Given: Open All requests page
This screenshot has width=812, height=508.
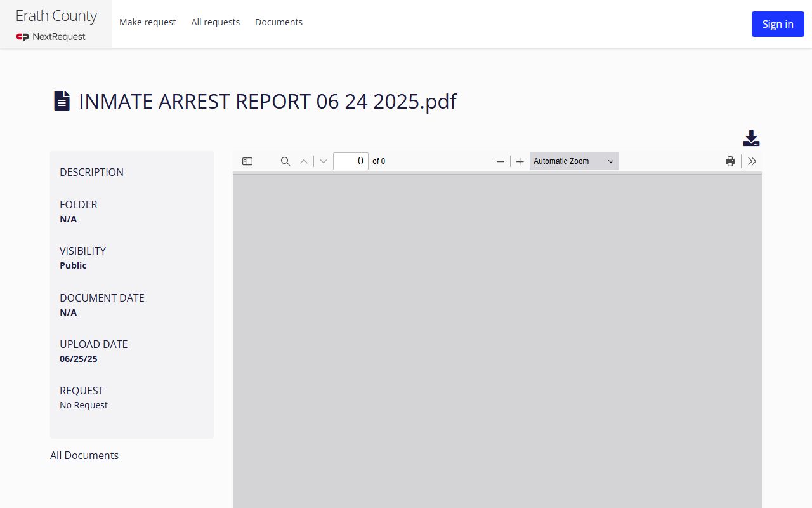Looking at the screenshot, I should click(216, 22).
